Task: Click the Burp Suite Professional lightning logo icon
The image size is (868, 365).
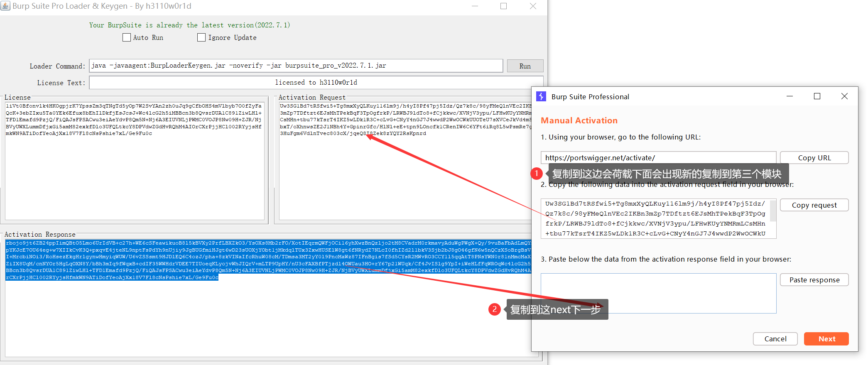Action: click(x=541, y=96)
